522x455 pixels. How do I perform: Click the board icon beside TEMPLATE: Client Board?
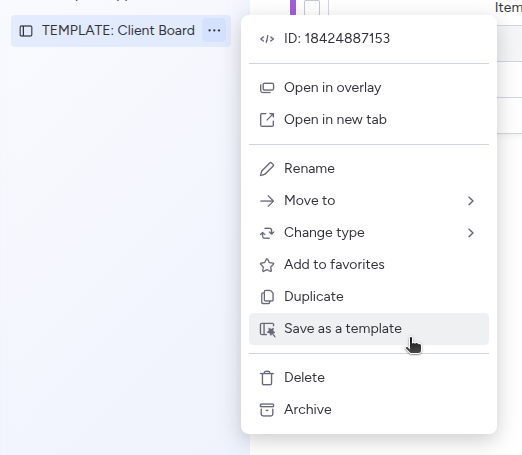coord(26,31)
